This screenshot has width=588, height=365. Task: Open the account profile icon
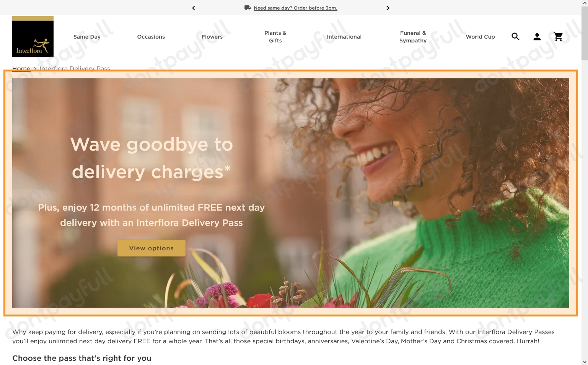point(537,37)
